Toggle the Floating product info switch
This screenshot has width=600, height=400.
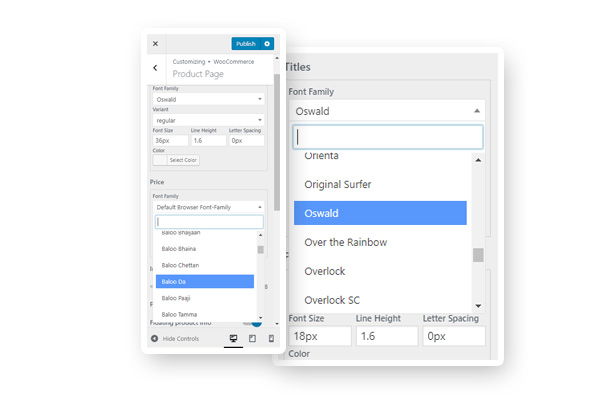click(253, 323)
